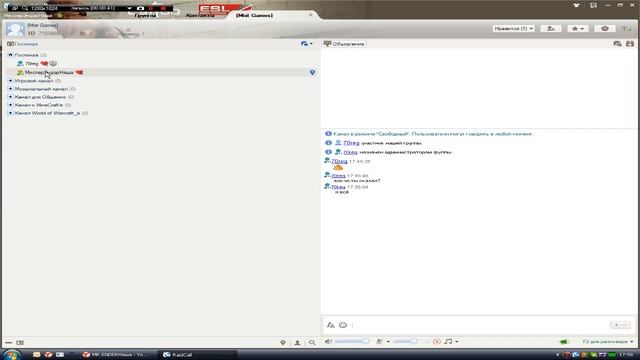Viewport: 640px width, 360px height.
Task: Click the eye icon button in header
Action: tap(605, 29)
